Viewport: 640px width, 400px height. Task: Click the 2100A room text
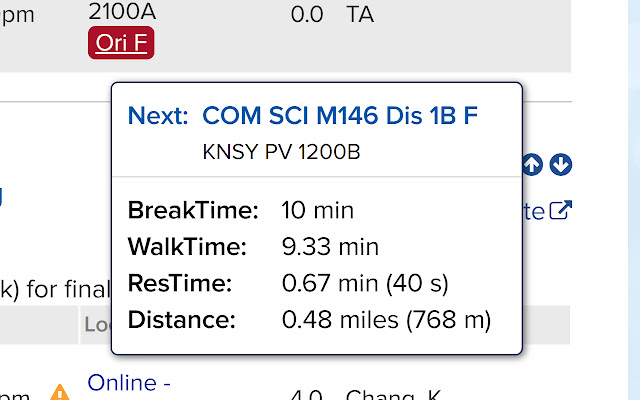[x=121, y=13]
